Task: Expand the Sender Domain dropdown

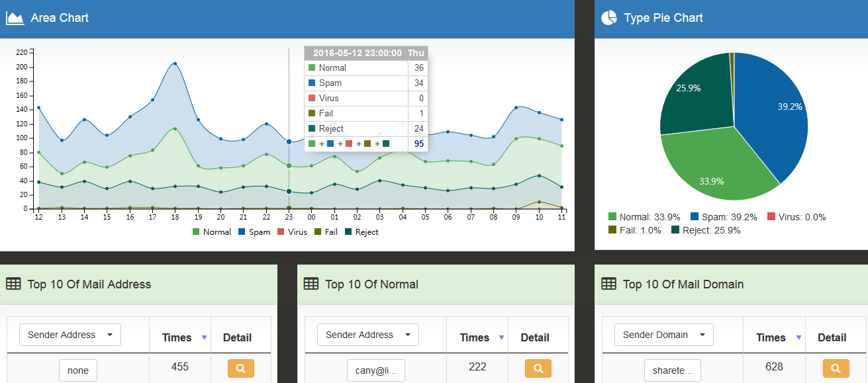Action: coord(663,335)
